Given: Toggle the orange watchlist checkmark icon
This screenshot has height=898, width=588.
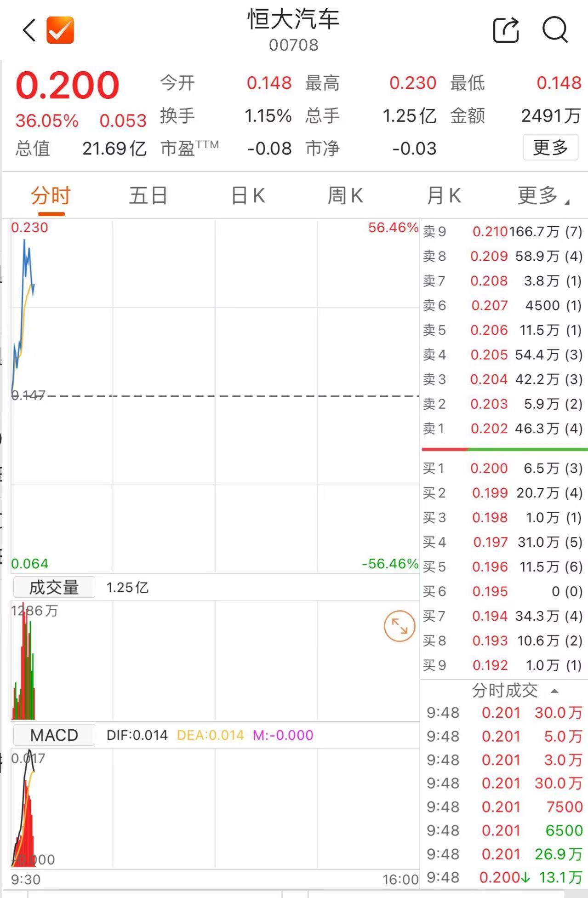Looking at the screenshot, I should pos(60,30).
